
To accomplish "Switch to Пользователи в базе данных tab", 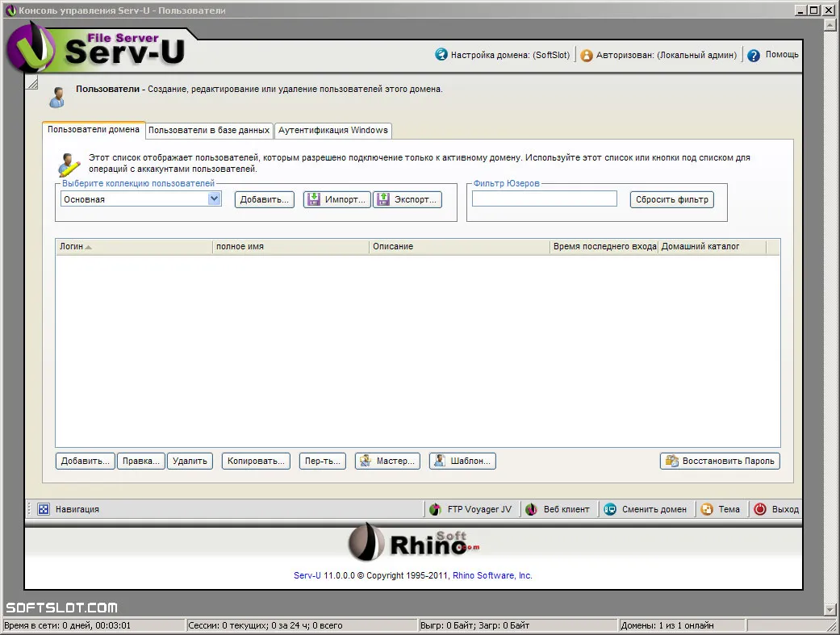I will coord(209,130).
